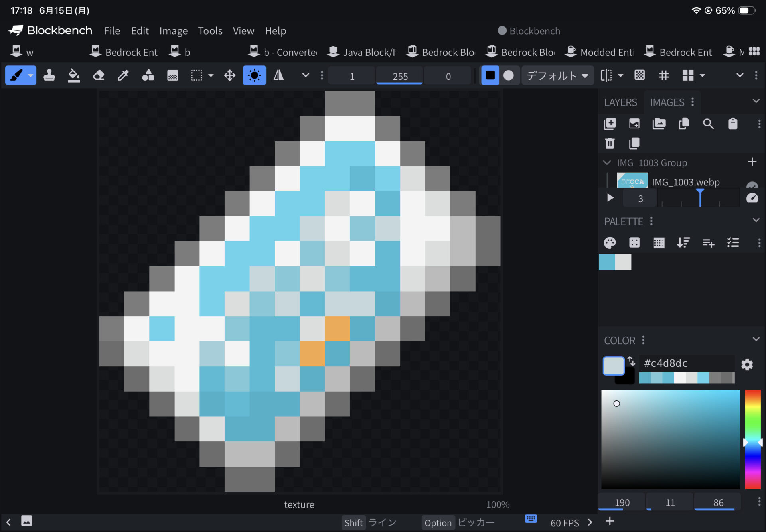766x532 pixels.
Task: Click the main color swatch
Action: [x=614, y=366]
